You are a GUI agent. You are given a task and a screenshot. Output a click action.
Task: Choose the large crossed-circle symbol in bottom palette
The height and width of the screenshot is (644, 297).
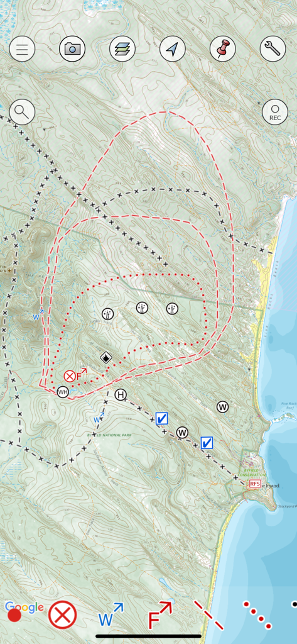pos(63,615)
